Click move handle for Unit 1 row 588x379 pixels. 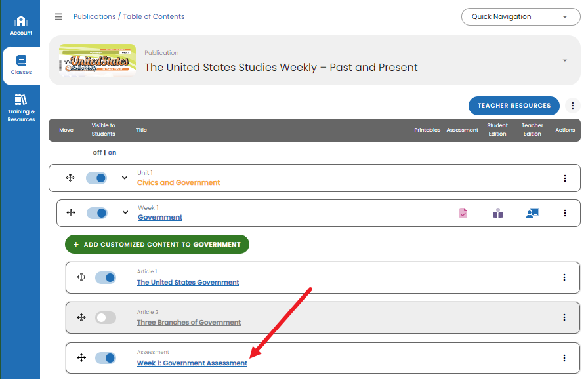tap(70, 178)
